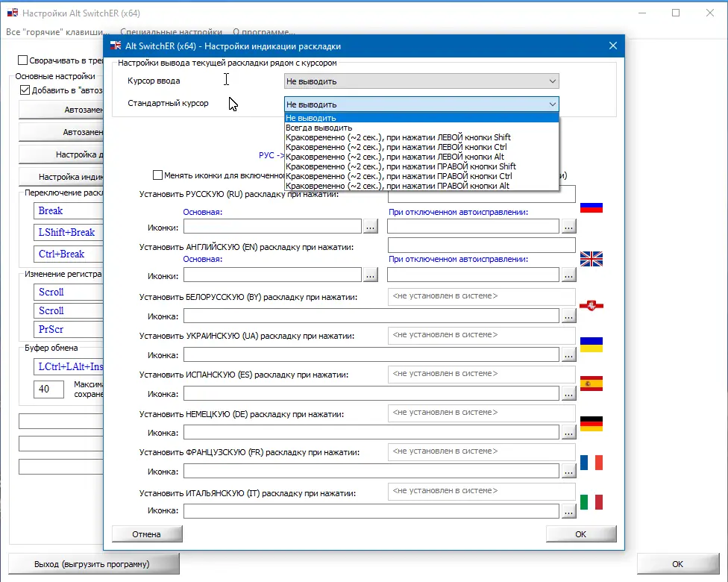Screen dimensions: 728x582
Task: Browse Russian icon for disabled autocorrection
Action: click(x=568, y=227)
